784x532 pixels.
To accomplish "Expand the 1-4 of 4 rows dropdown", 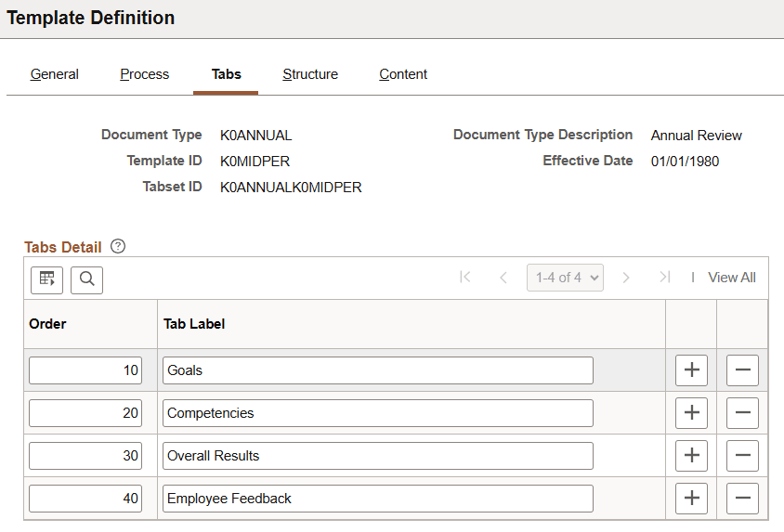I will coord(565,278).
